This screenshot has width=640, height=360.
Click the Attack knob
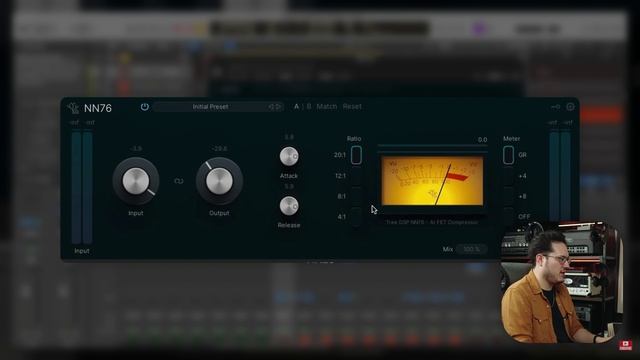289,156
